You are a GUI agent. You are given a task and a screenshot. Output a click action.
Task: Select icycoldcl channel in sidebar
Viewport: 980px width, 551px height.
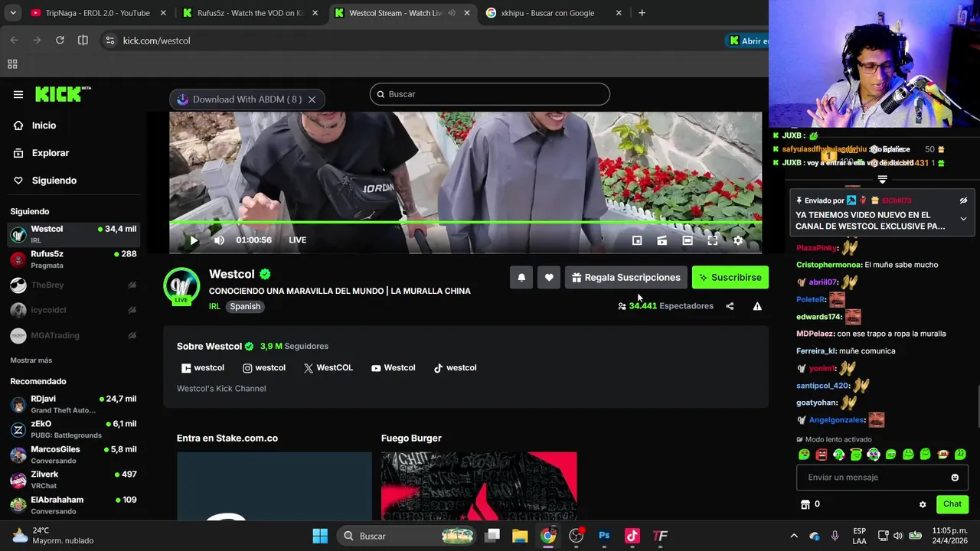[73, 310]
